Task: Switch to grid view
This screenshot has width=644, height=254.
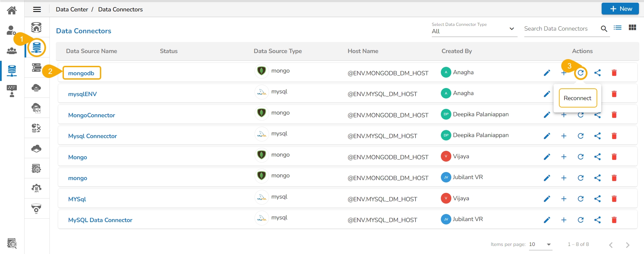Action: 632,28
